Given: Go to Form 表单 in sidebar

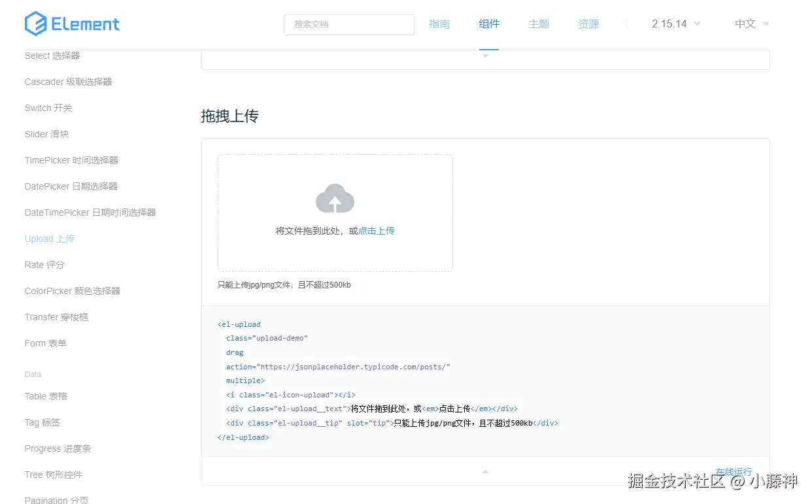Looking at the screenshot, I should [x=46, y=343].
